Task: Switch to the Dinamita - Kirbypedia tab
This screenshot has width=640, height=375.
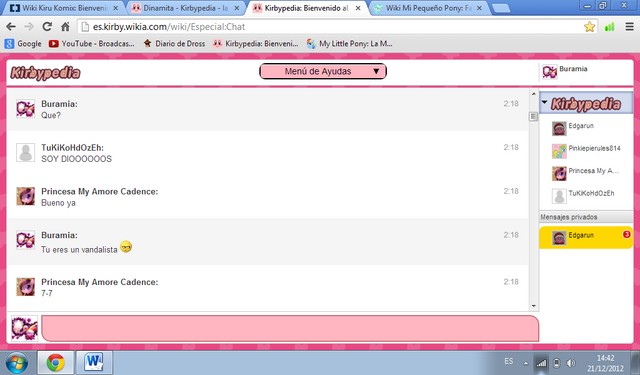Action: (x=186, y=8)
